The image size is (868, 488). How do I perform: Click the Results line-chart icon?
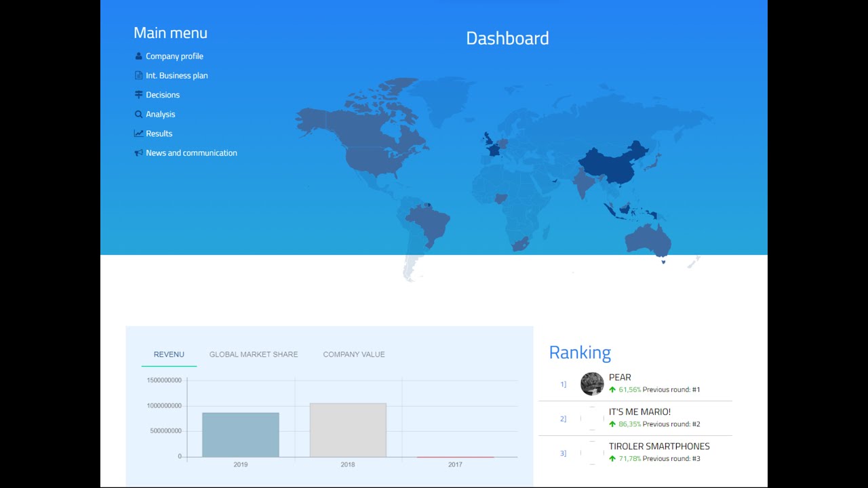pos(138,134)
